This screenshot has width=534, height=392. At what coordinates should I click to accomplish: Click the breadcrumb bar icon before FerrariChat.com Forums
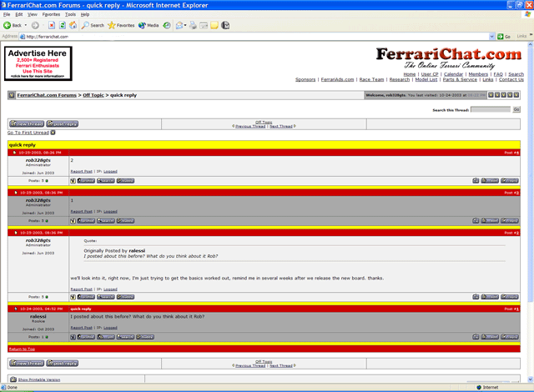click(12, 95)
